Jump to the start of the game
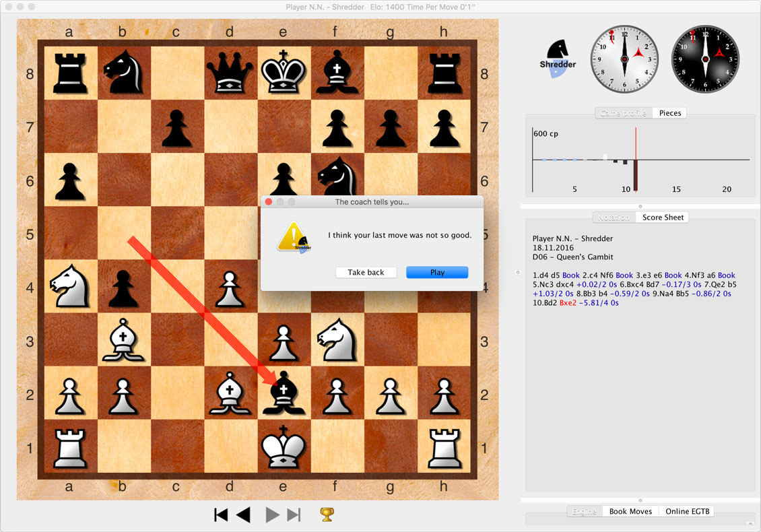 point(221,514)
